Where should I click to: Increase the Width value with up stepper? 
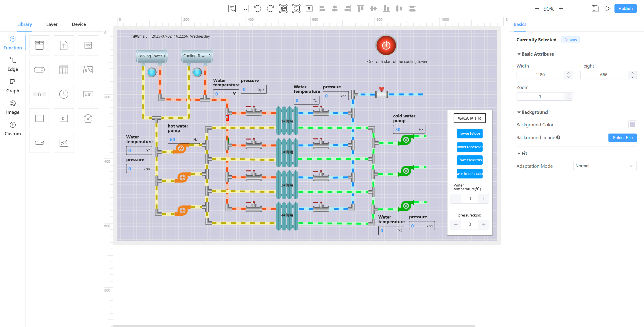(x=568, y=73)
